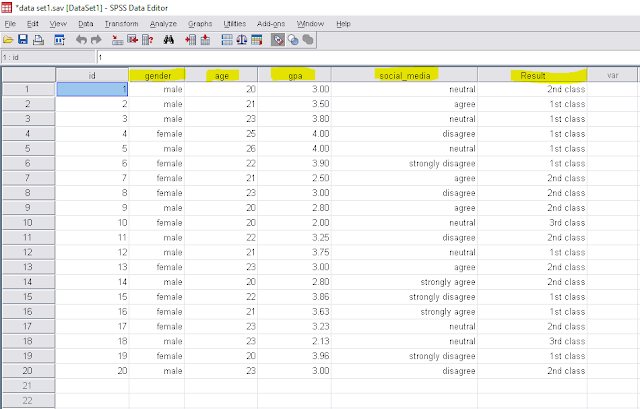Print the data using the printer icon
640x409 pixels.
pyautogui.click(x=38, y=40)
